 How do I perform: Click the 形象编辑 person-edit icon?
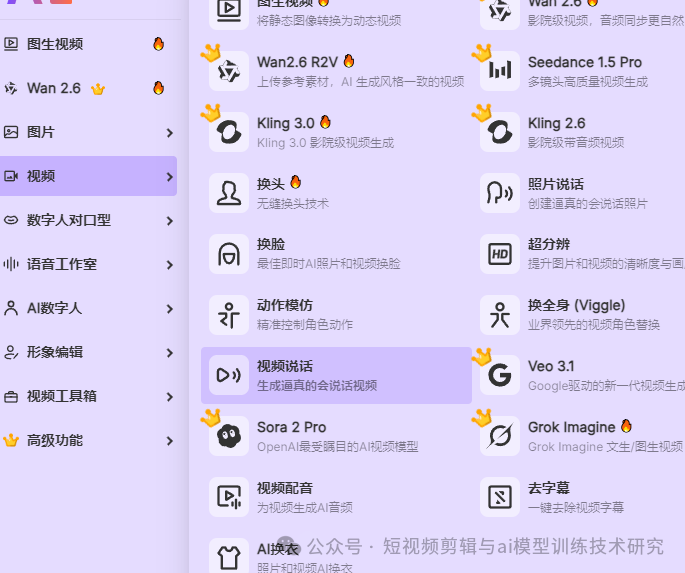pos(11,352)
